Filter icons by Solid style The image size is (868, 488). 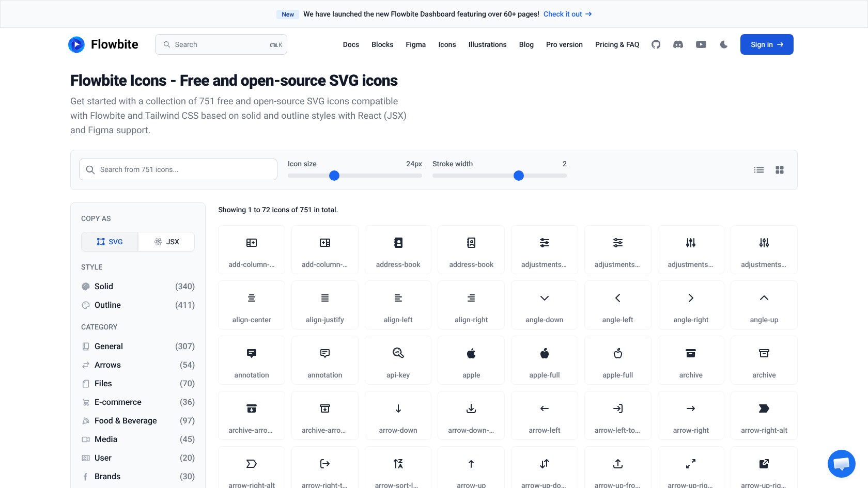coord(138,286)
